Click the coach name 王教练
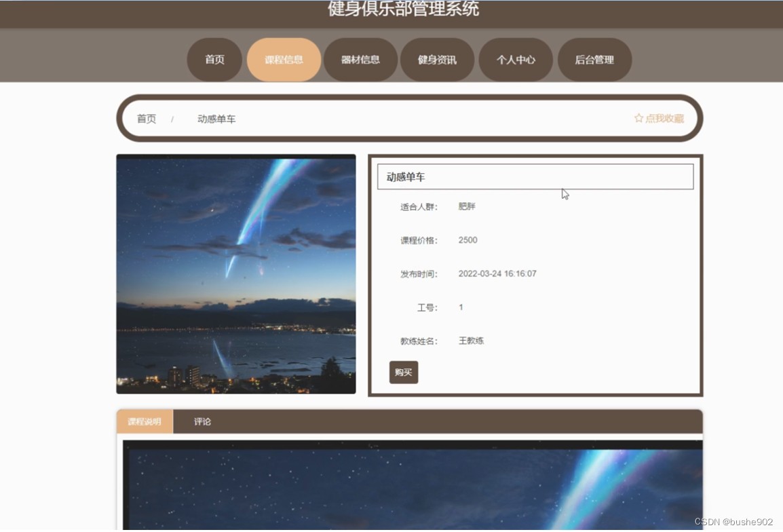Viewport: 783px width, 532px height. pos(472,341)
